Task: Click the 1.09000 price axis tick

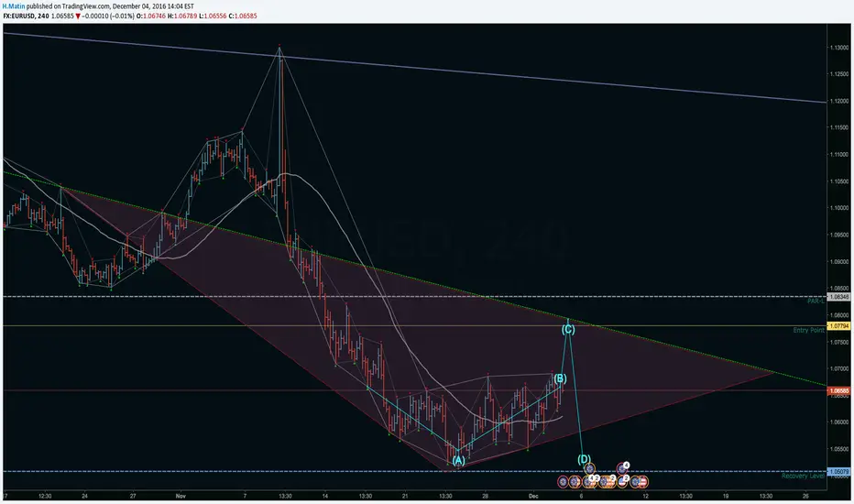Action: coord(839,261)
